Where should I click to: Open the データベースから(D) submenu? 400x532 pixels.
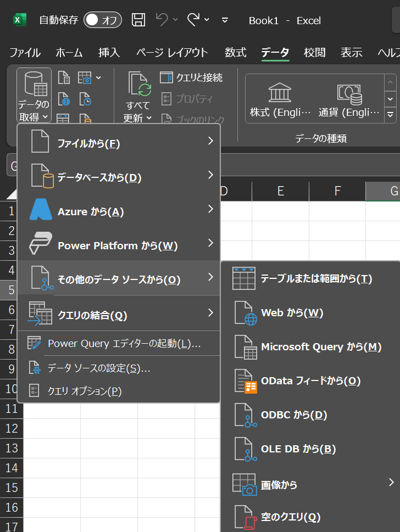[119, 175]
